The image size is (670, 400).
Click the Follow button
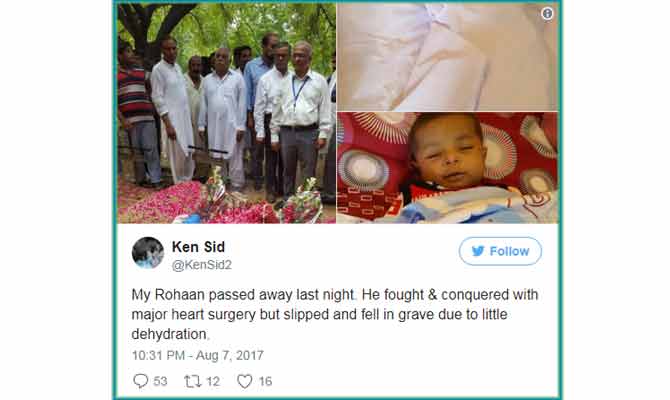coord(500,251)
